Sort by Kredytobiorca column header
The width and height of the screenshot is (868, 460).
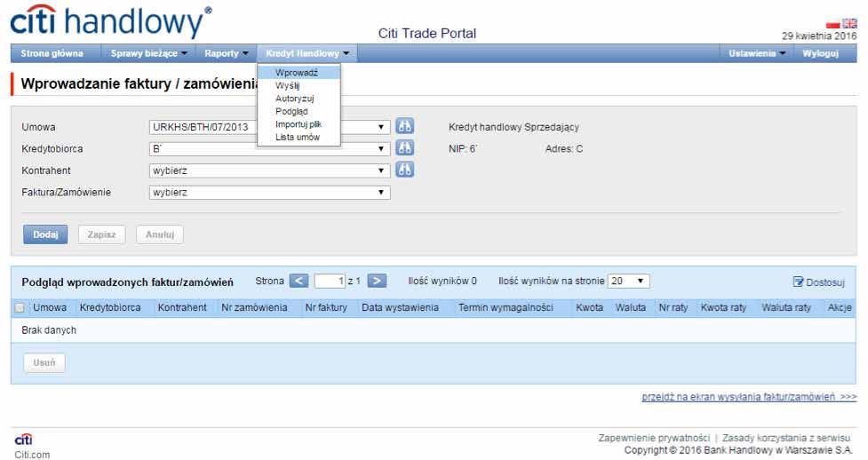click(110, 308)
